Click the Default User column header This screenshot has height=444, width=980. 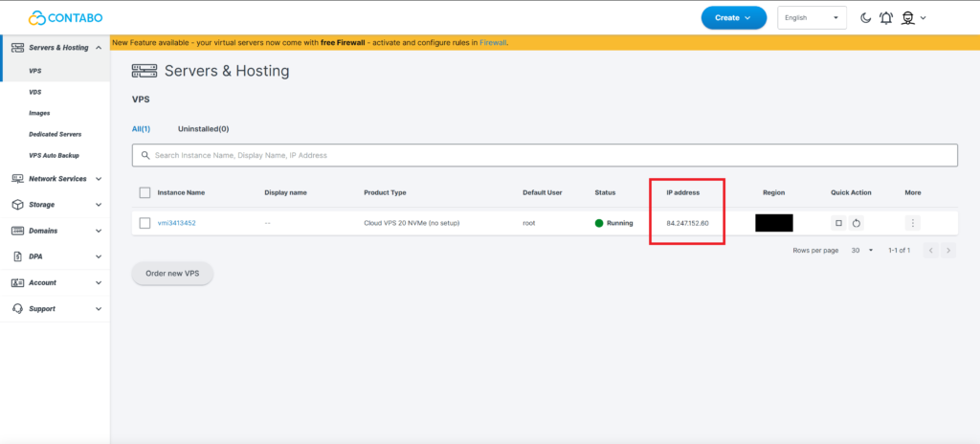pyautogui.click(x=543, y=192)
